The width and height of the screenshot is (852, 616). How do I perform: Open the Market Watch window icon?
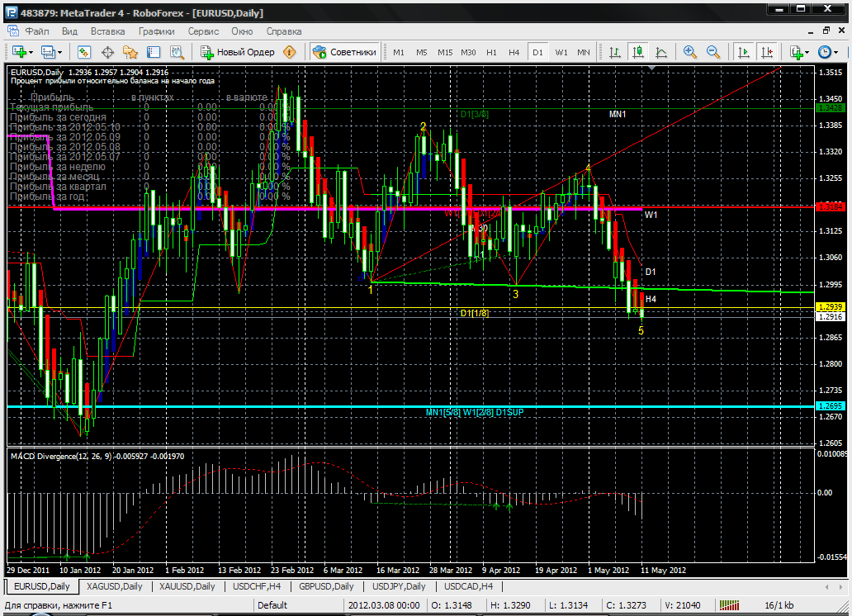click(84, 52)
